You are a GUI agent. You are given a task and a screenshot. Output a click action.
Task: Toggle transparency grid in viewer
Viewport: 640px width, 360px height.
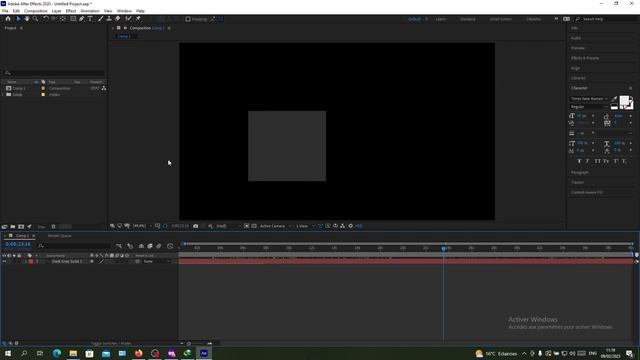pyautogui.click(x=254, y=226)
